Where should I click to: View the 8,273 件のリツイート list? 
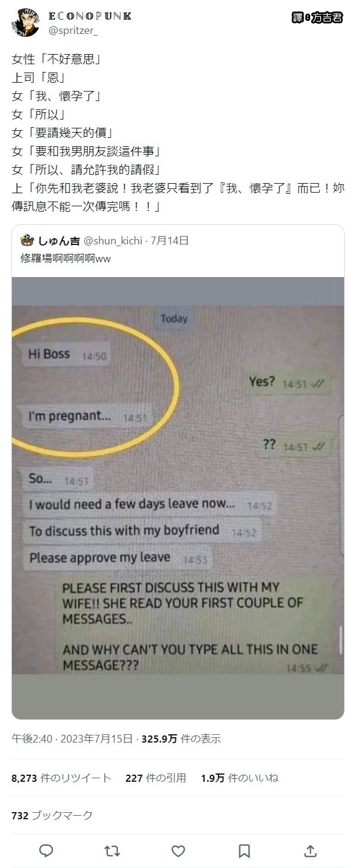(61, 778)
